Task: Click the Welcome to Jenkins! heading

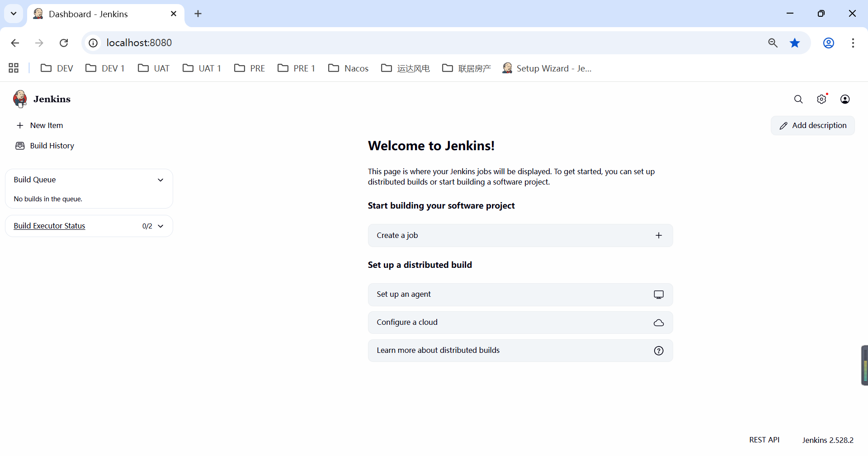Action: 431,146
